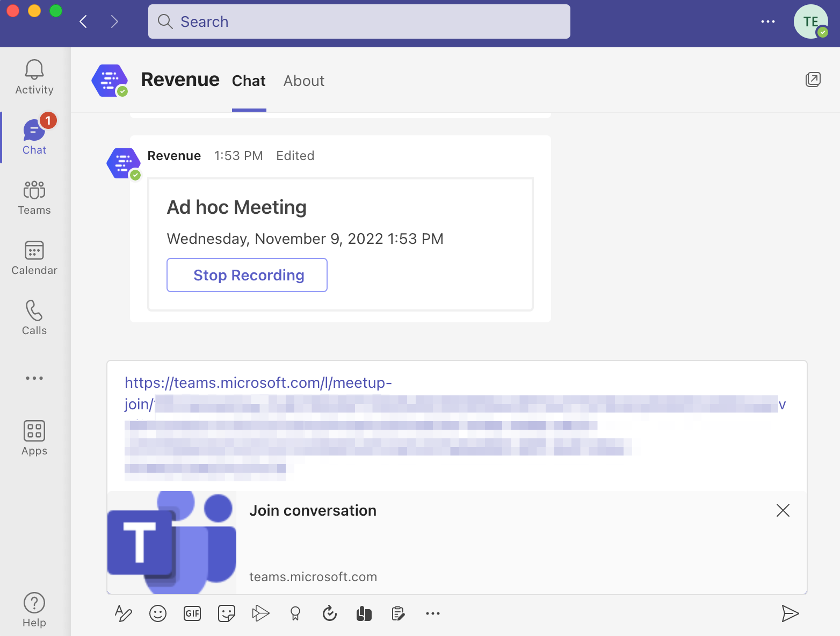Expand more compose toolbar options

[x=433, y=613]
